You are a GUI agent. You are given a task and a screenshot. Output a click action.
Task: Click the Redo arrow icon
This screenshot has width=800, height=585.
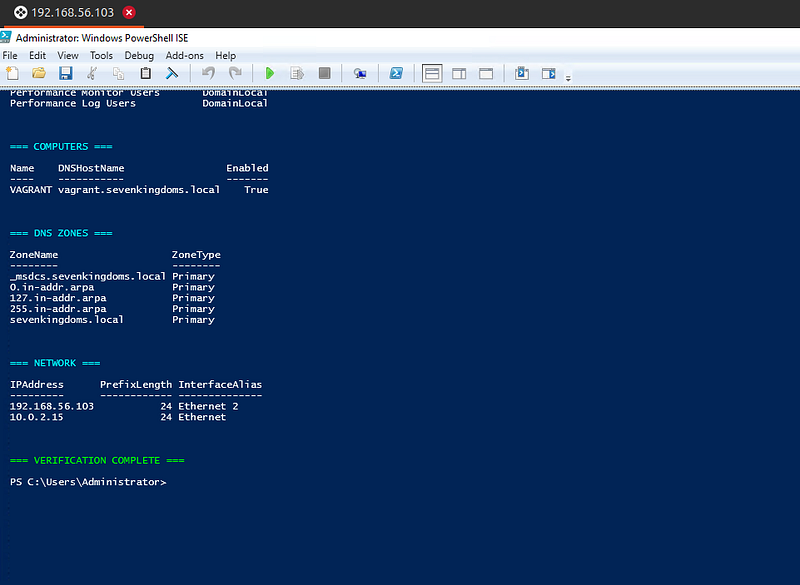pyautogui.click(x=235, y=73)
